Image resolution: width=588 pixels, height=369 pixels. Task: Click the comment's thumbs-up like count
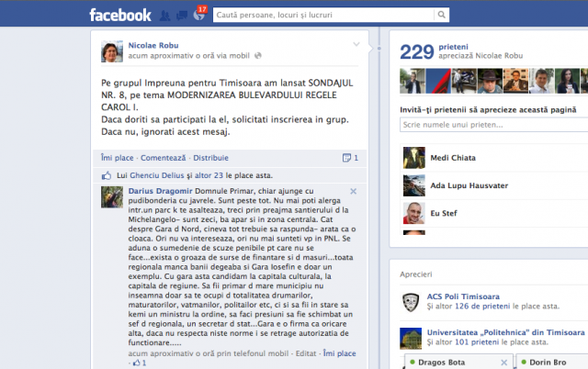click(x=140, y=363)
